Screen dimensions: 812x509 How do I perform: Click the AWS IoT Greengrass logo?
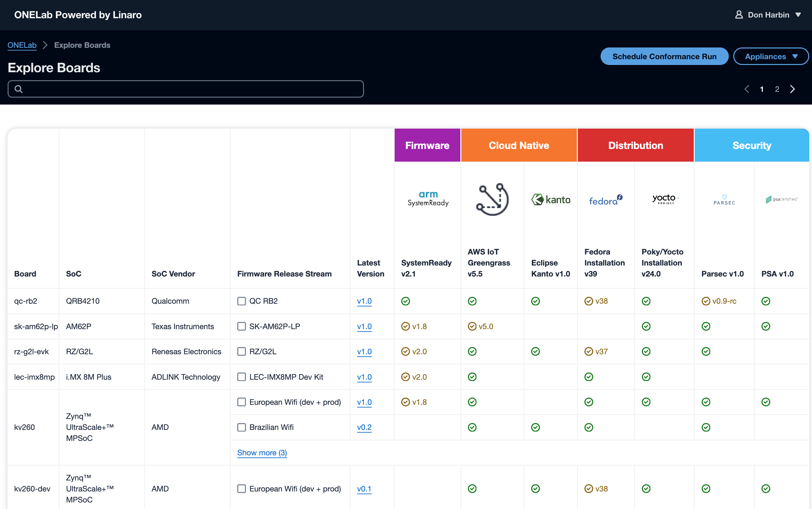pyautogui.click(x=492, y=199)
